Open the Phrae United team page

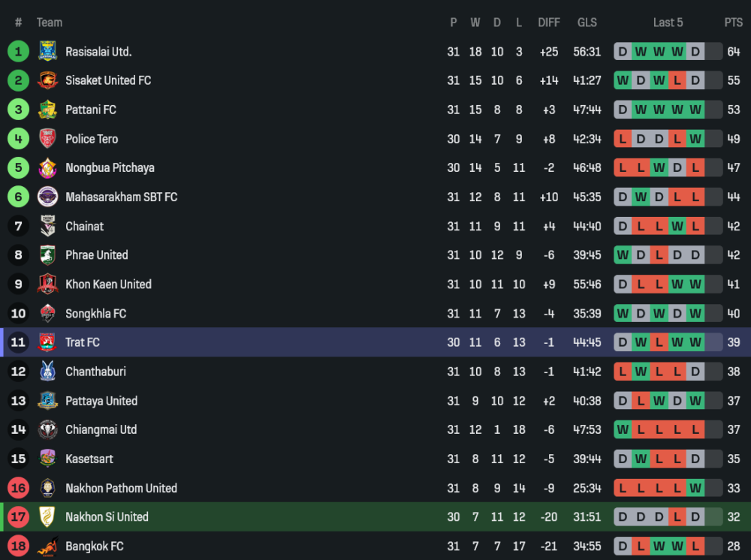[x=96, y=255]
